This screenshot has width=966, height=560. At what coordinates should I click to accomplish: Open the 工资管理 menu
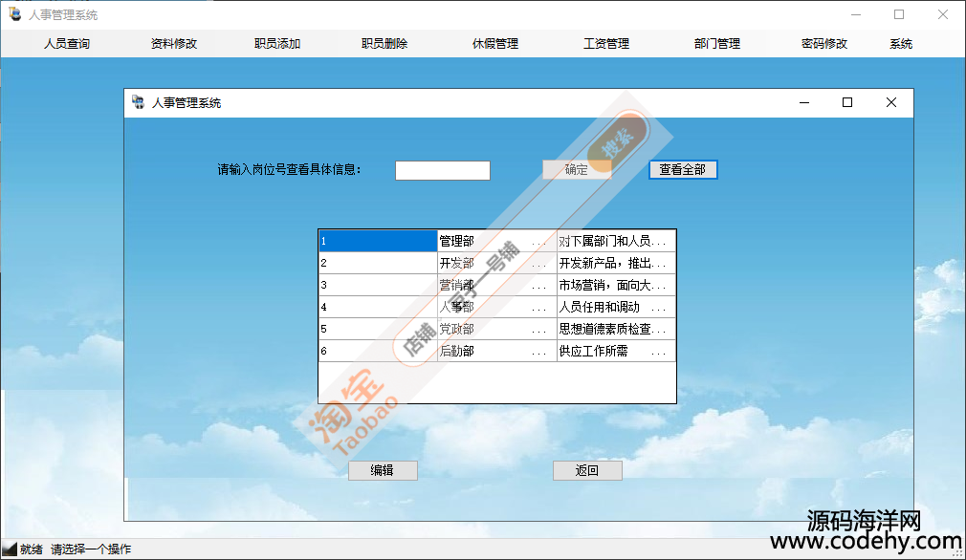(606, 43)
